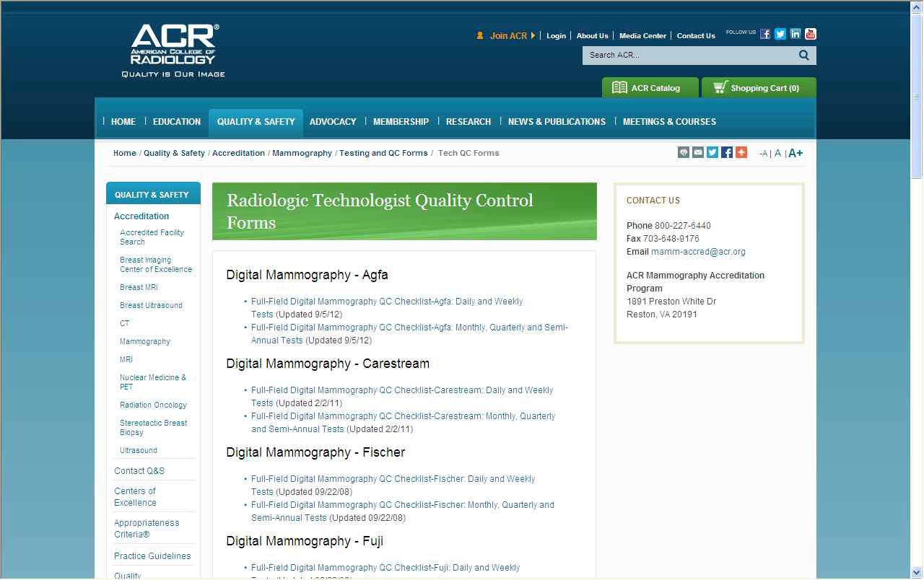Go to Home breadcrumb
The image size is (924, 580).
125,153
